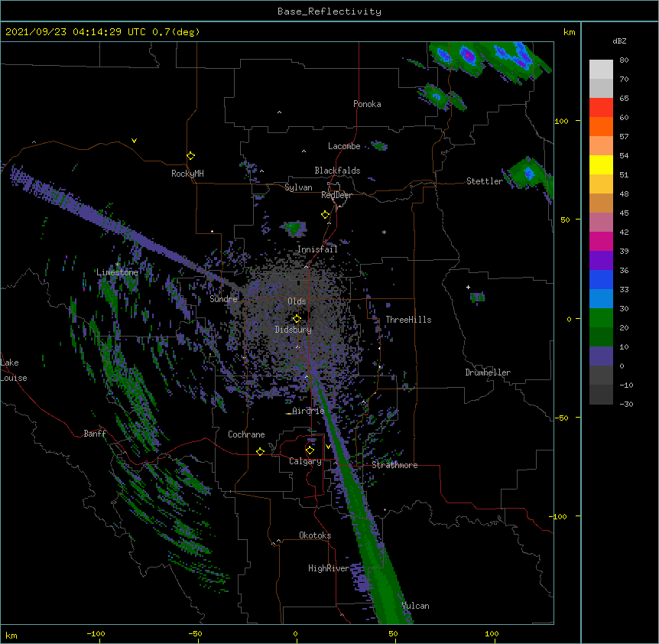Click the RockyMH label
659x644 pixels.
(x=187, y=174)
